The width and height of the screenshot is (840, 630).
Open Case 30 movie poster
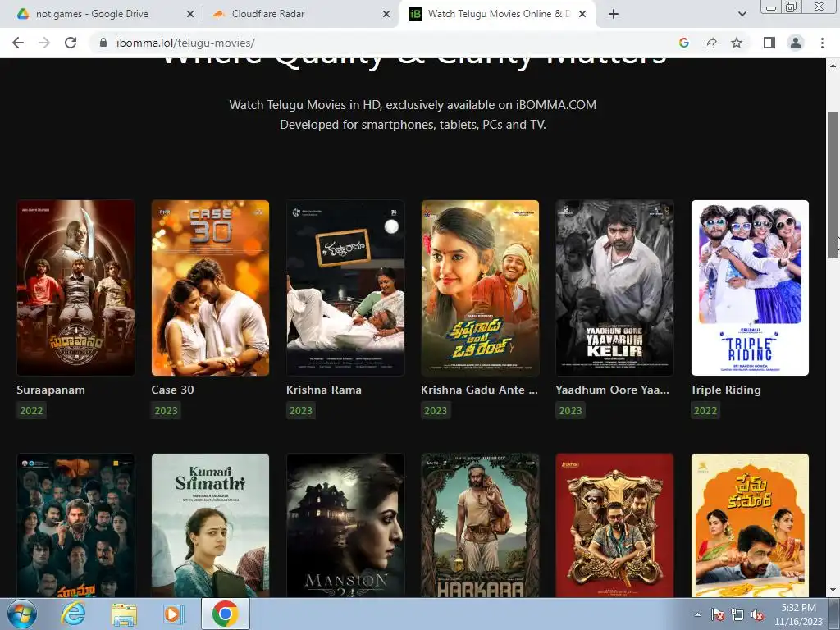click(211, 288)
